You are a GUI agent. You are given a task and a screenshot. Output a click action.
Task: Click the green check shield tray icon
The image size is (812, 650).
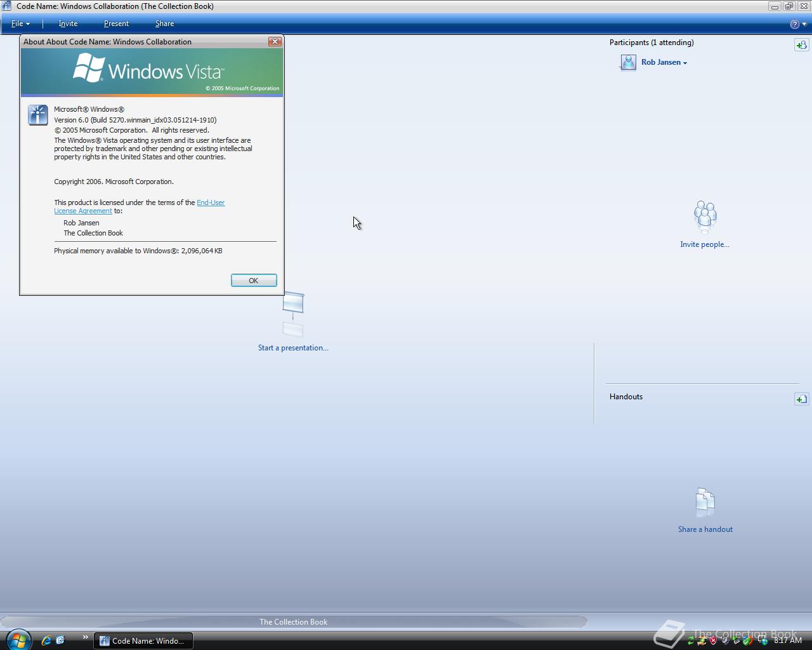[x=748, y=640]
